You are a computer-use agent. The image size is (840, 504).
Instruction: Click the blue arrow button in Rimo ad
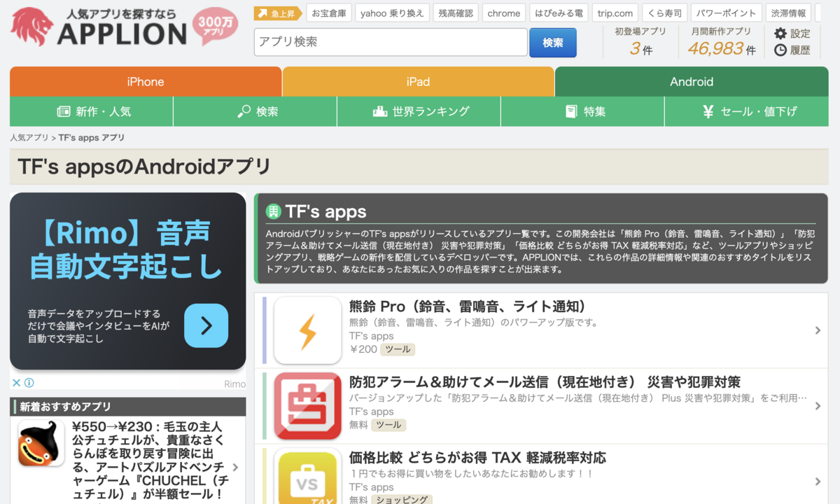tap(206, 325)
